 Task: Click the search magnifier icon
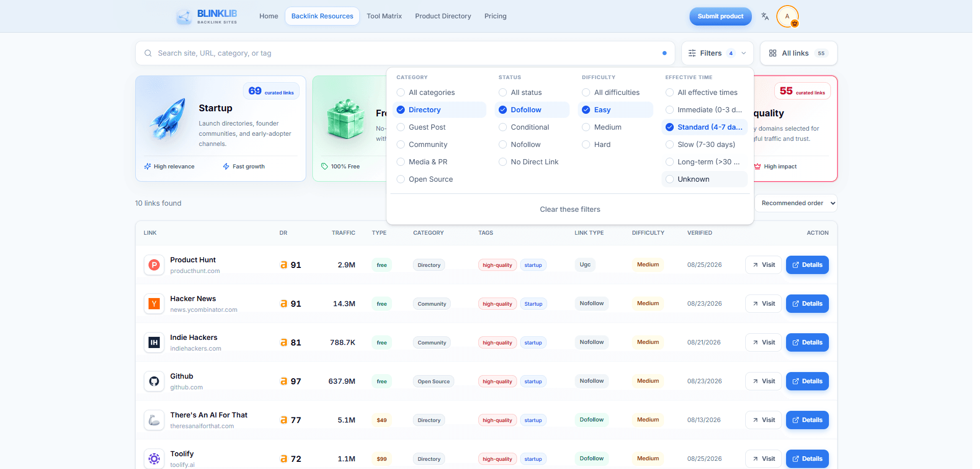148,53
